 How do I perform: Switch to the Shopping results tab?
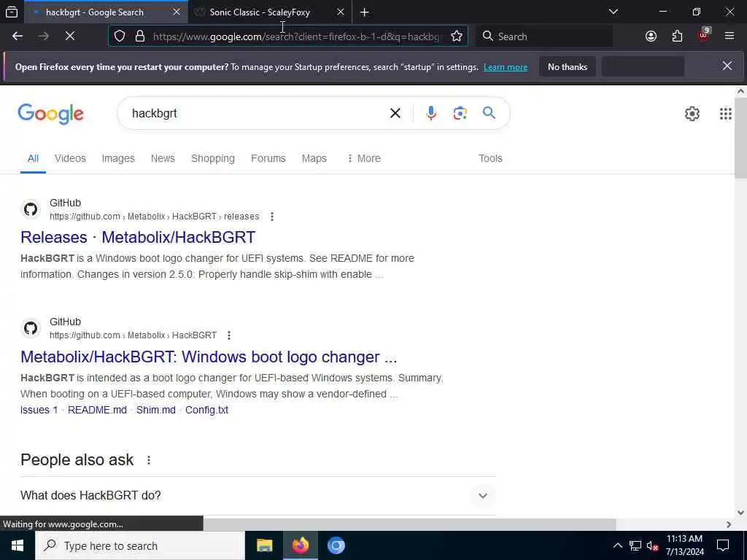pos(213,158)
